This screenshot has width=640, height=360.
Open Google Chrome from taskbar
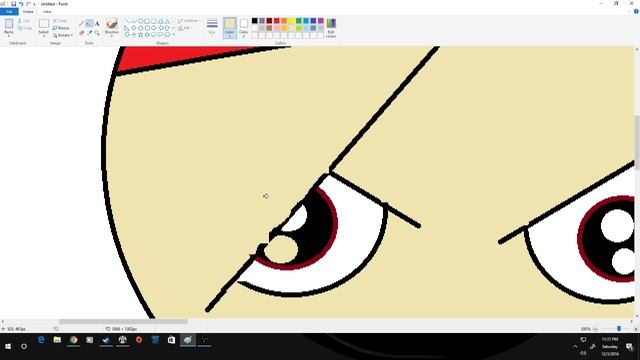(x=73, y=340)
